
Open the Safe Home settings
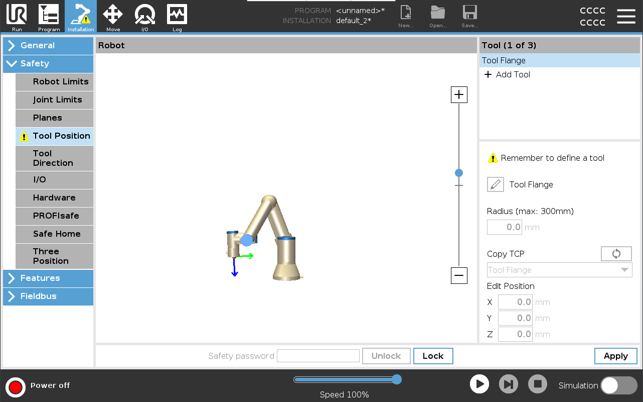[57, 234]
